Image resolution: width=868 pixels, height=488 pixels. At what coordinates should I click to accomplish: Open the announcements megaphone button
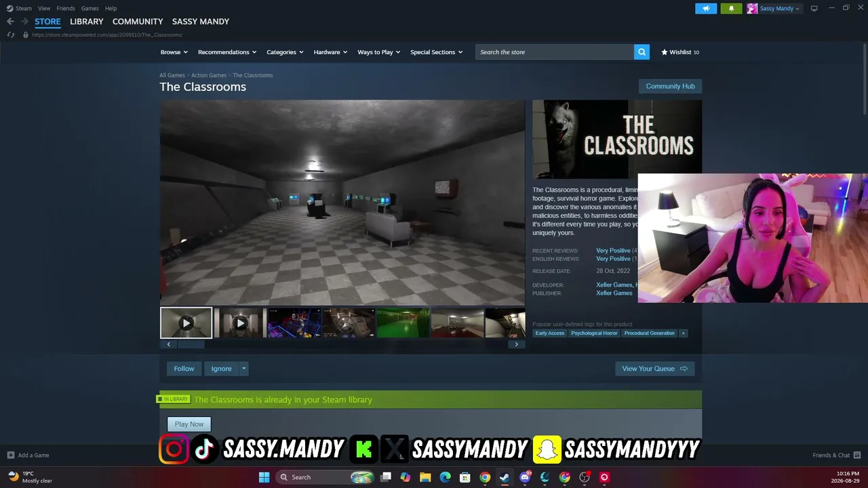click(x=706, y=8)
